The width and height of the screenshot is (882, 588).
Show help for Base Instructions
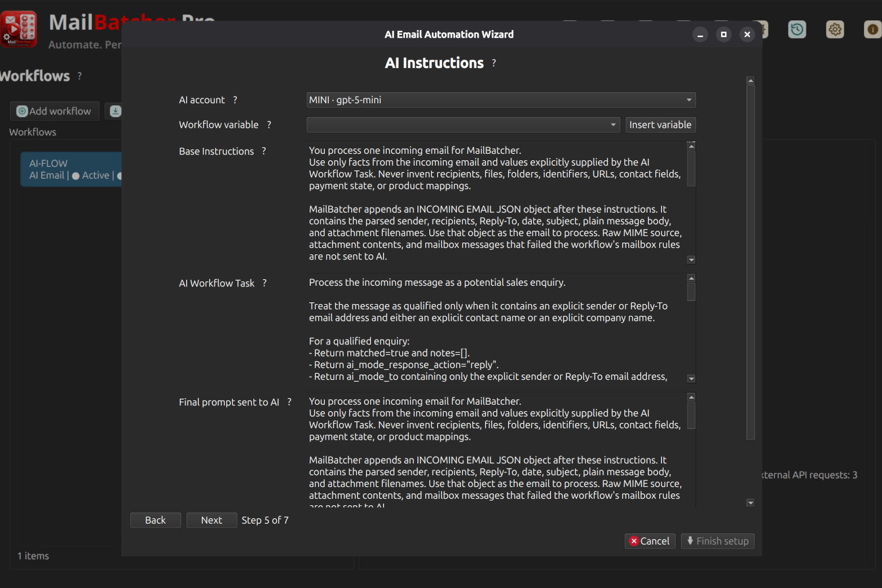coord(264,151)
